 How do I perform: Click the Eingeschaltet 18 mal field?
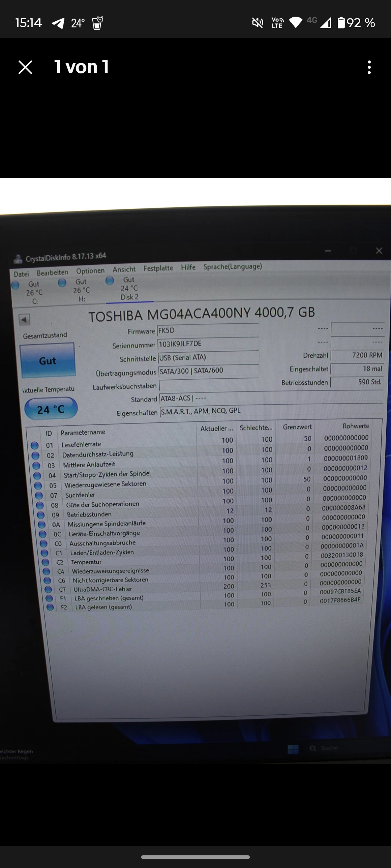(357, 369)
